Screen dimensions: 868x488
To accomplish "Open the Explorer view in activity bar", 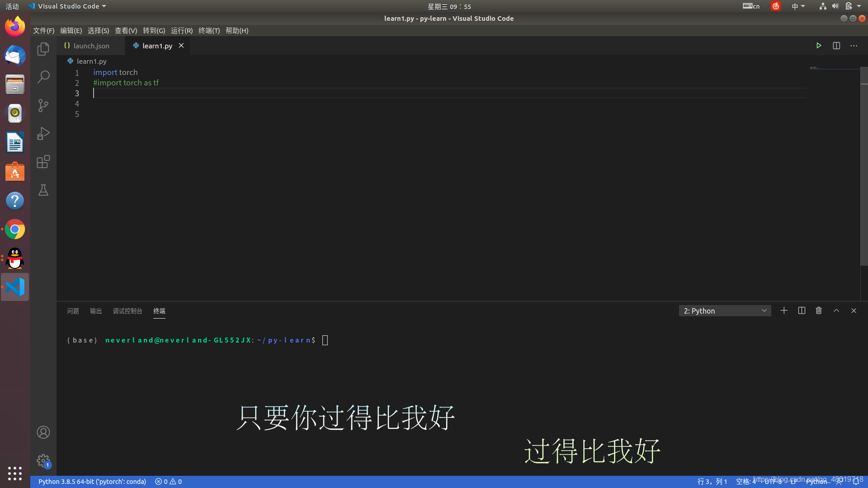I will coord(43,49).
